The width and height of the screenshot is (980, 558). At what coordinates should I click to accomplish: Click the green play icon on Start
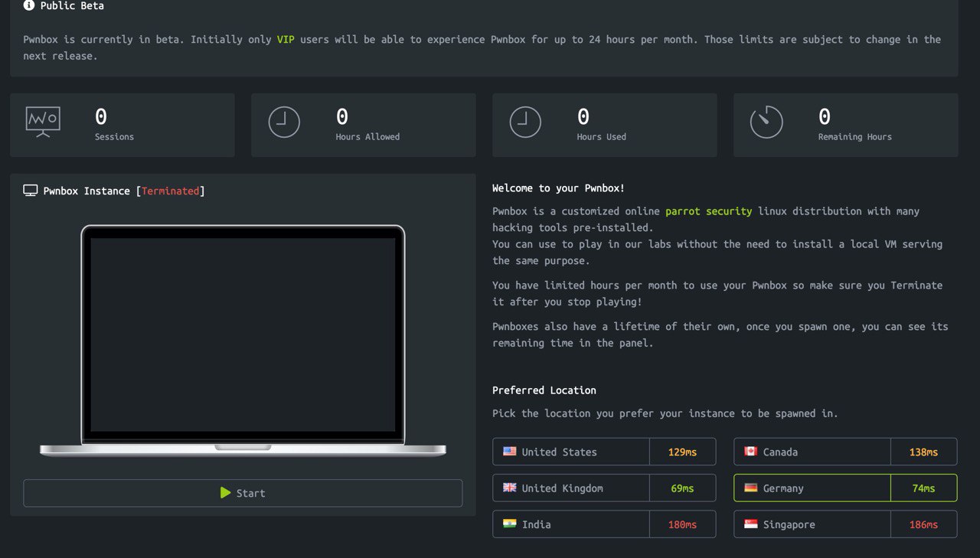[x=225, y=493]
